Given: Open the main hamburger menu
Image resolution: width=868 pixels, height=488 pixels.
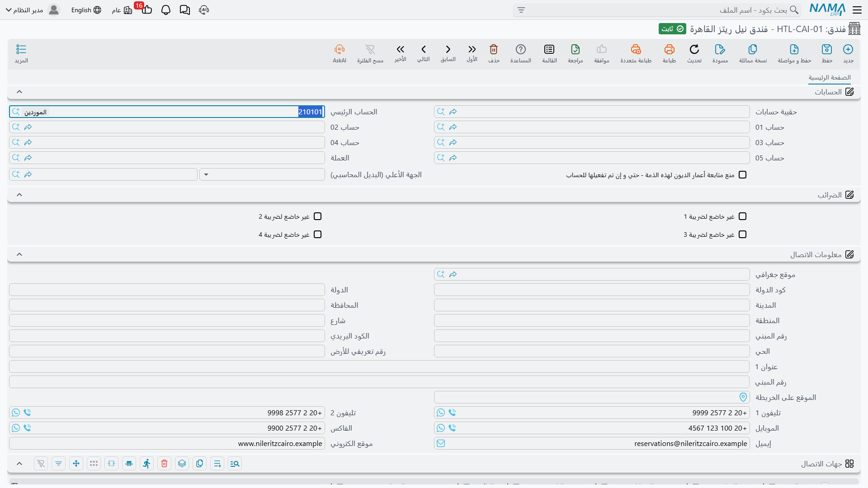Looking at the screenshot, I should [857, 10].
